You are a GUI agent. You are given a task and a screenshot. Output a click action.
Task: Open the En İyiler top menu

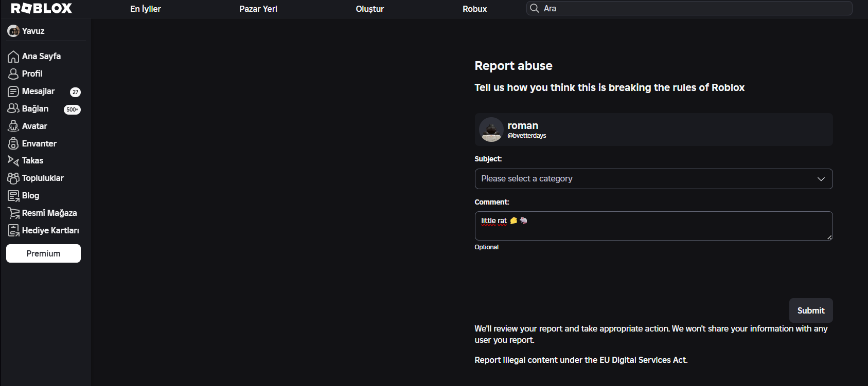click(146, 9)
